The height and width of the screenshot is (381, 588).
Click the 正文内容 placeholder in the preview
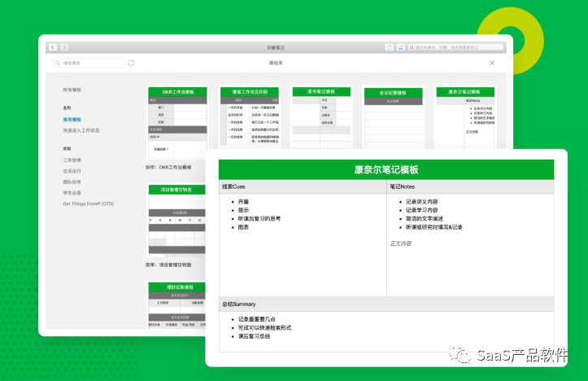coord(400,243)
